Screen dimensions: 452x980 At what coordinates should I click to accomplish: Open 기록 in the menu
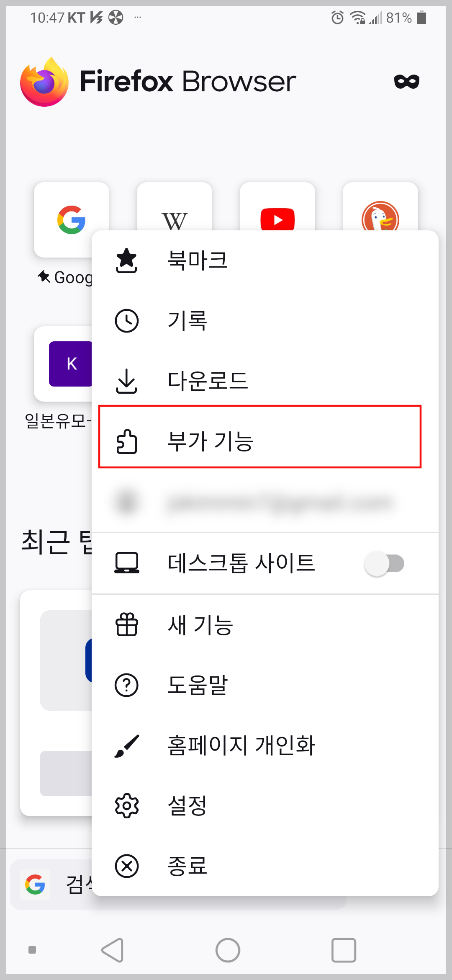point(188,320)
